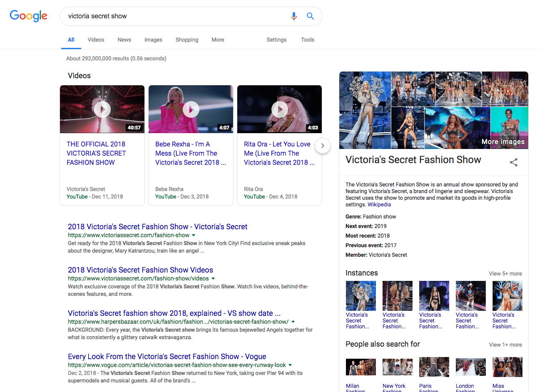Screen dimensions: 542x392
Task: Open the second Instances thumbnail with red wings
Action: tap(398, 296)
